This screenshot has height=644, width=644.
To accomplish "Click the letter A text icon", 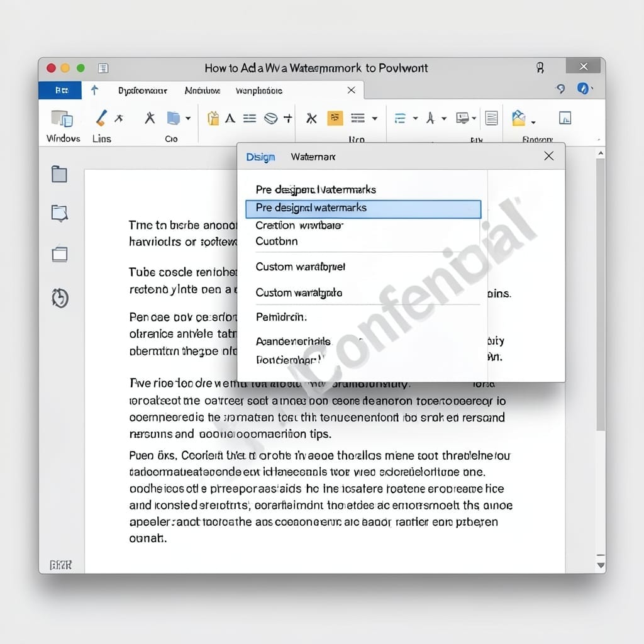I will tap(230, 118).
